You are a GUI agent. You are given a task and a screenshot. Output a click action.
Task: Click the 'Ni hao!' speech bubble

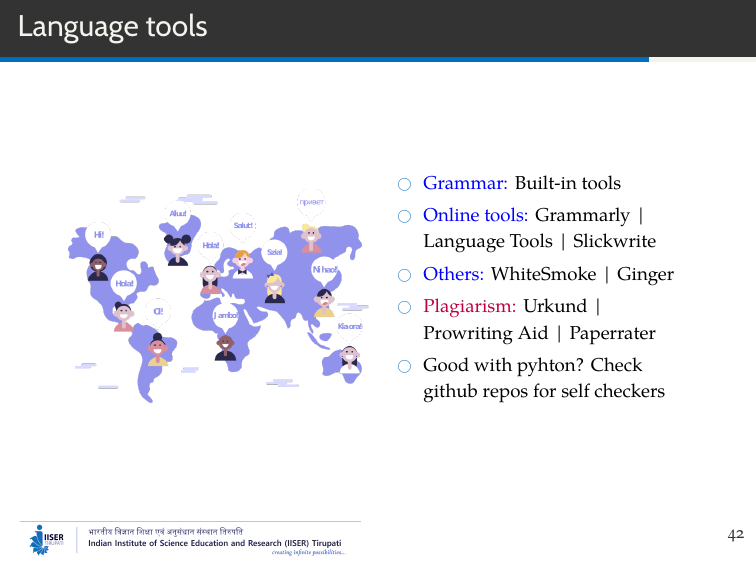tap(325, 270)
